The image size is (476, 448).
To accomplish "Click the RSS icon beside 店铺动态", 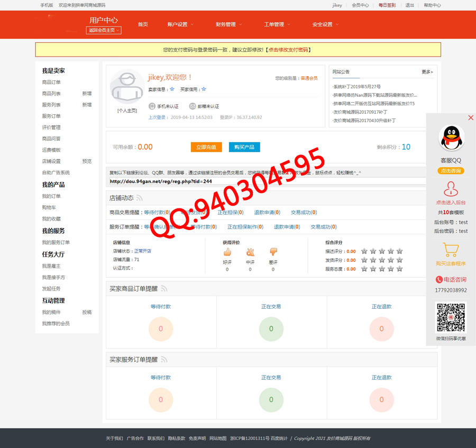I will [140, 198].
